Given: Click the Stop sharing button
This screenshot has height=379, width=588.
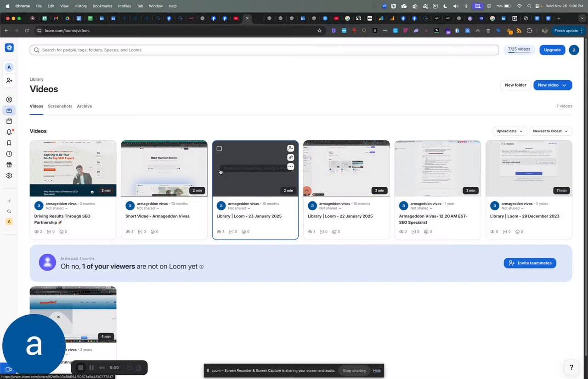Looking at the screenshot, I should tap(354, 370).
